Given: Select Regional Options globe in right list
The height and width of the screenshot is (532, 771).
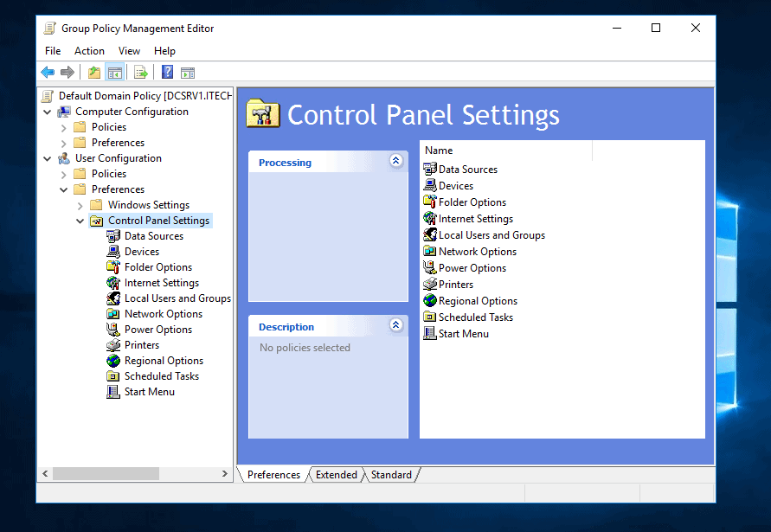Looking at the screenshot, I should click(430, 301).
